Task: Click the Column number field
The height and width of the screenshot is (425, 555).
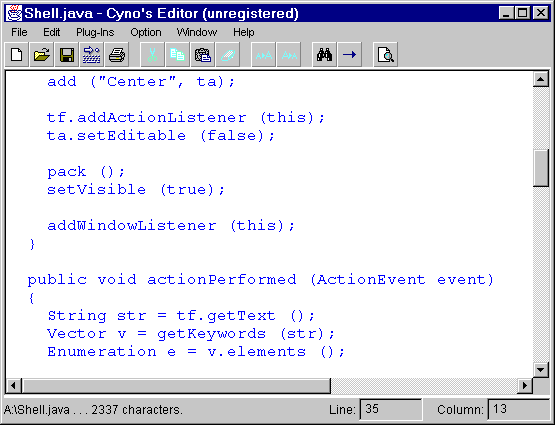Action: pyautogui.click(x=518, y=409)
